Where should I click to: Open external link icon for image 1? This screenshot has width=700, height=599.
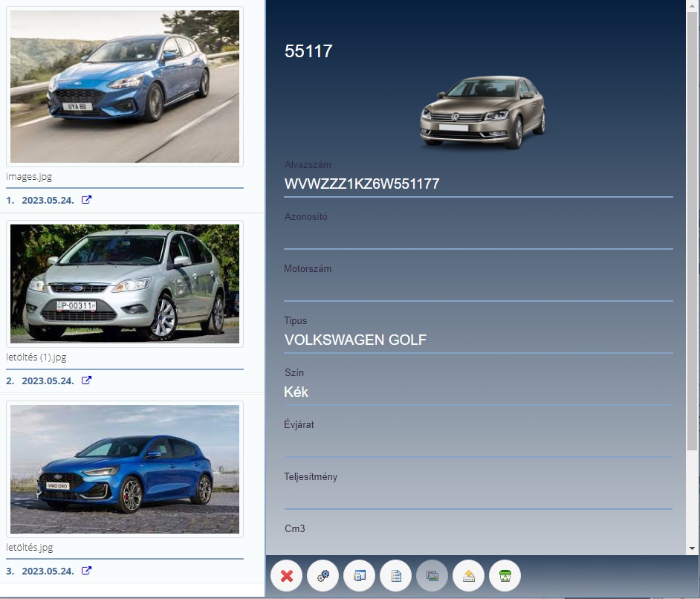87,199
